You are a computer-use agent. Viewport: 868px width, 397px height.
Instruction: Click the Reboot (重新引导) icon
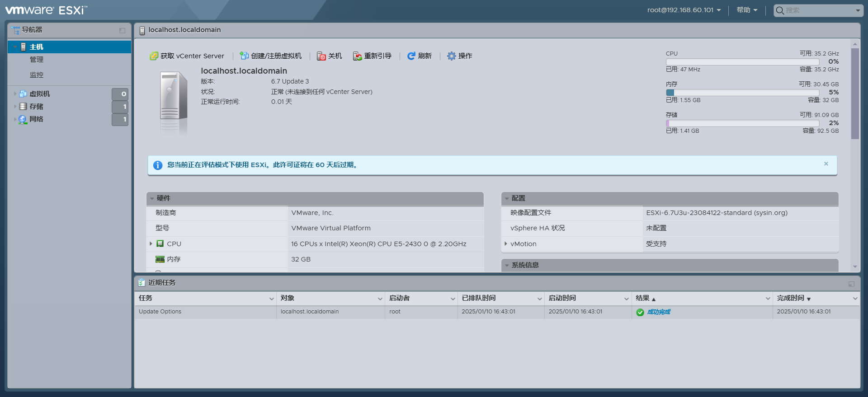(358, 56)
